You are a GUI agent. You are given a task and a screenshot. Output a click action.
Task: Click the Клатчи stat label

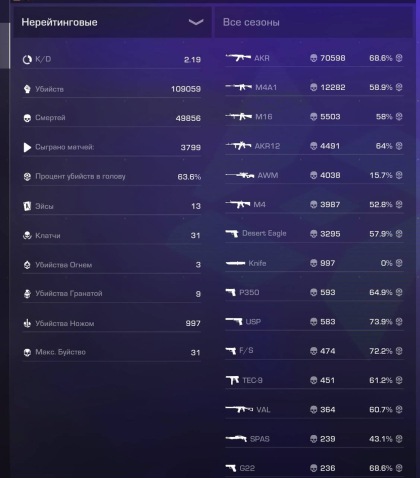48,235
